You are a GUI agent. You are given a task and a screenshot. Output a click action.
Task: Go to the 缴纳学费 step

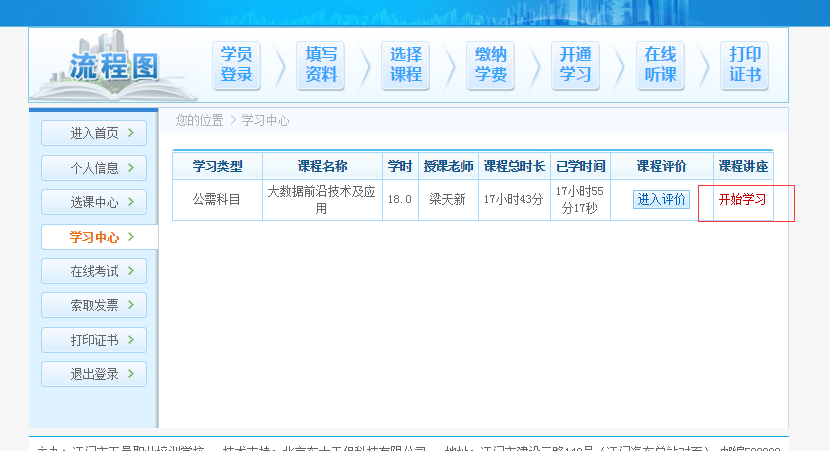tap(490, 65)
